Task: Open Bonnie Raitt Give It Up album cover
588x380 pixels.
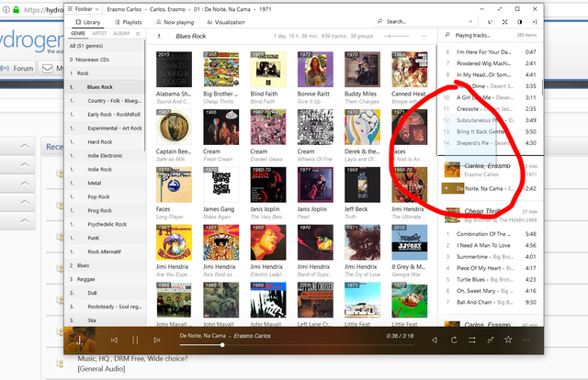Action: tap(315, 70)
